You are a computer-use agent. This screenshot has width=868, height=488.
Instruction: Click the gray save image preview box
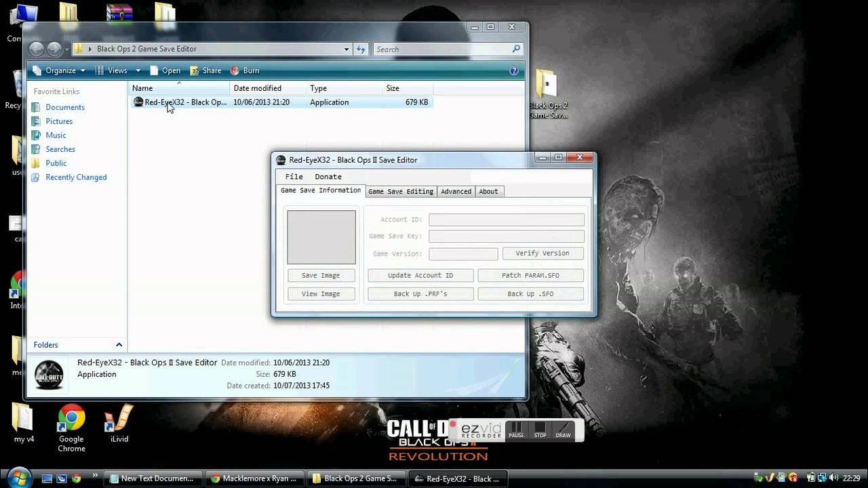tap(321, 237)
